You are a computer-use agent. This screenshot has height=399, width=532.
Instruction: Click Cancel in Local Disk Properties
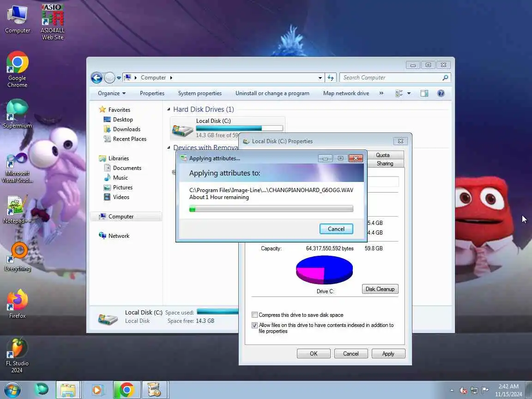[x=351, y=354]
